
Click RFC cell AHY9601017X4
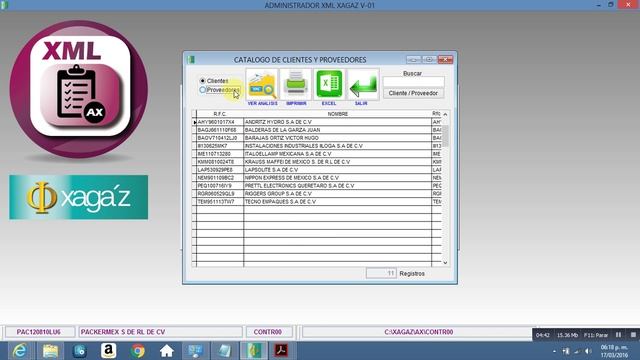[220, 122]
